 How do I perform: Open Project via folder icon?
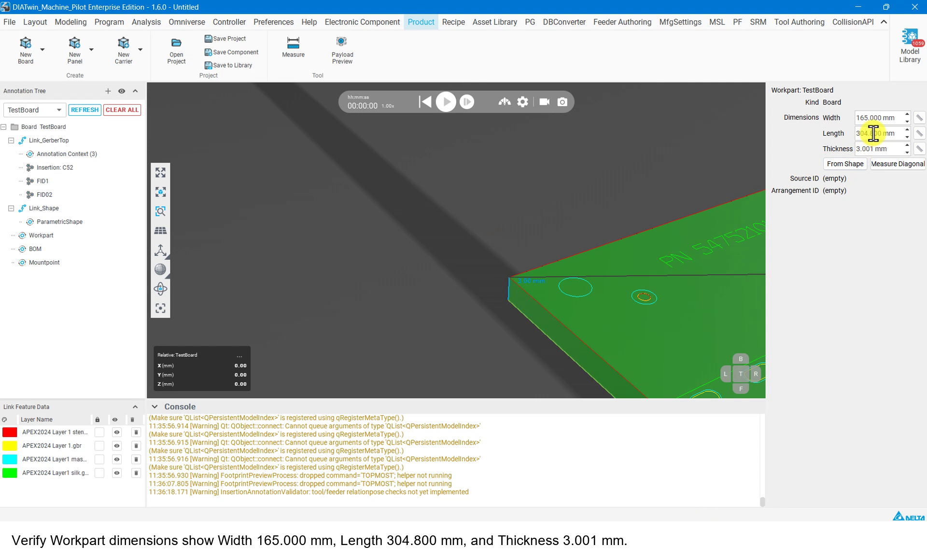tap(176, 43)
